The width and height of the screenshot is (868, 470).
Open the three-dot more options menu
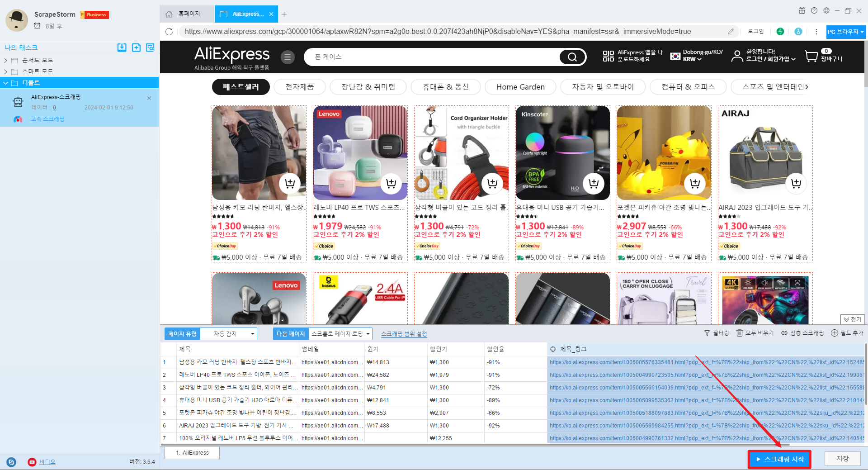pos(816,32)
